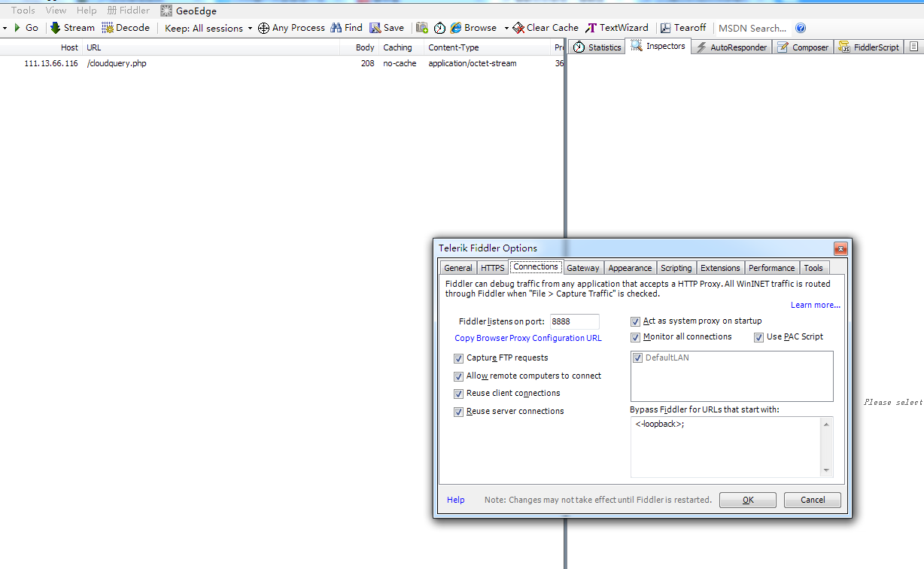Viewport: 924px width, 569px height.
Task: Open the Gateway options tab
Action: (583, 268)
